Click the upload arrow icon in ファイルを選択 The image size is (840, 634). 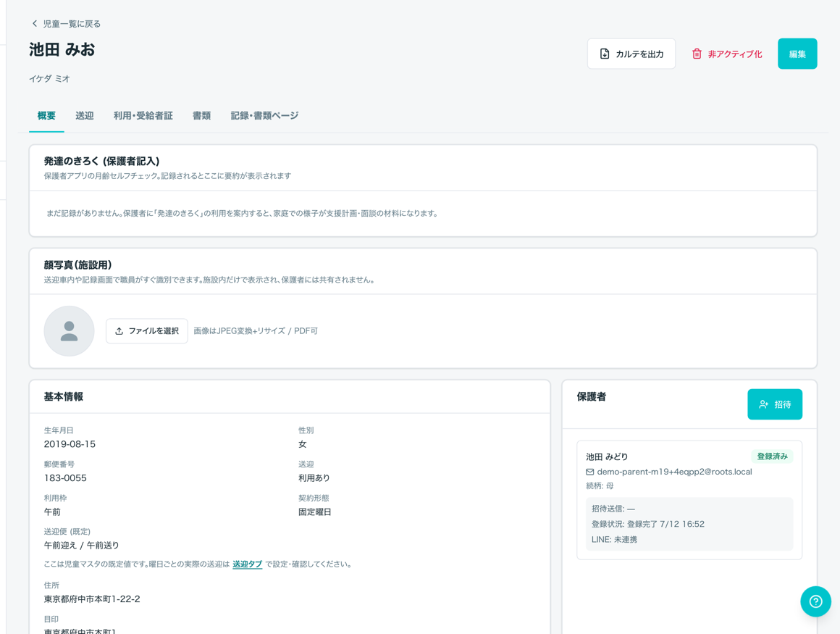[119, 331]
